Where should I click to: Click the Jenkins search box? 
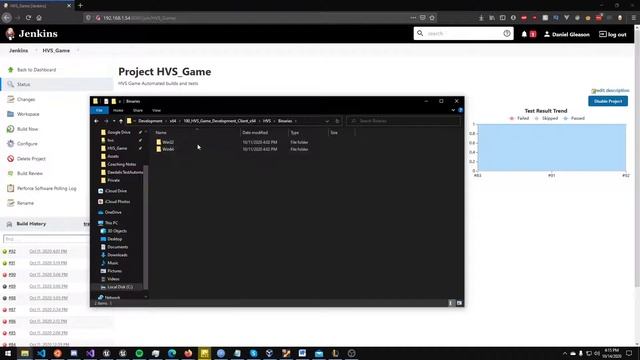[x=464, y=33]
